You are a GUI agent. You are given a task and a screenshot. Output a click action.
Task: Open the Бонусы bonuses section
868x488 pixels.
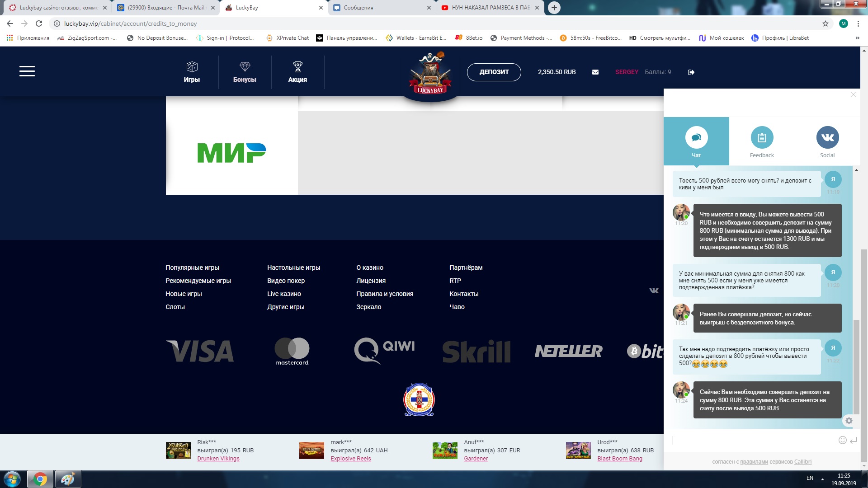(245, 72)
